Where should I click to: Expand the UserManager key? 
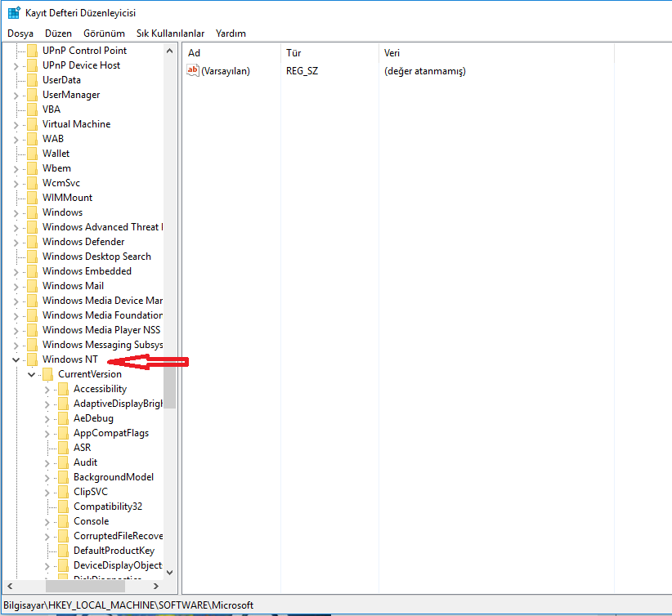pos(16,96)
